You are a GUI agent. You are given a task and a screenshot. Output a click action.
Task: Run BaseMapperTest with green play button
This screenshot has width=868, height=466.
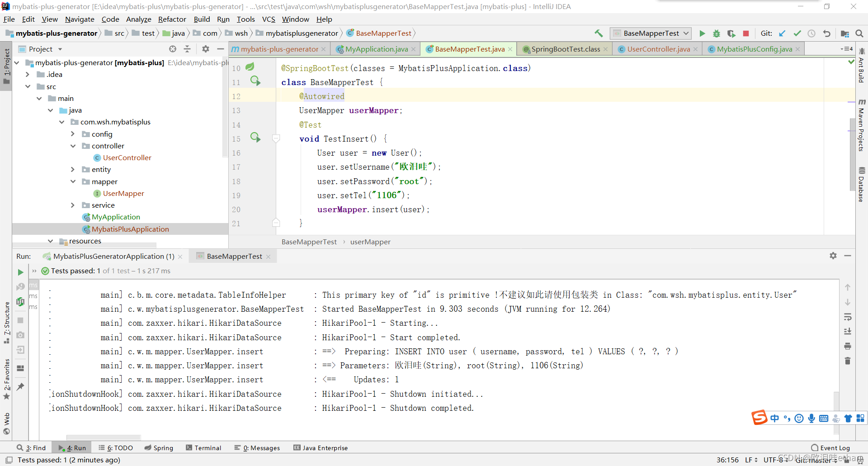[702, 33]
